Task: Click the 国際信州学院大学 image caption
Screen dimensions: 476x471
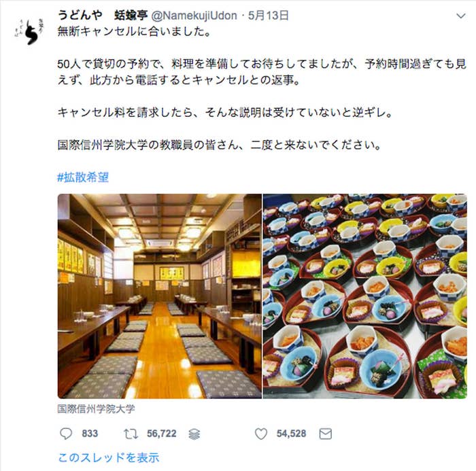Action: pos(96,408)
